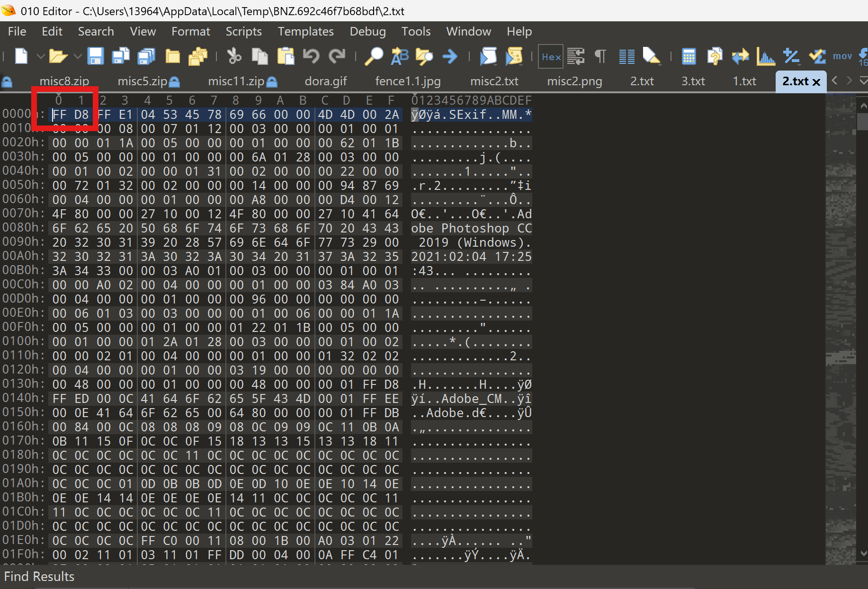
Task: Open the Tools menu
Action: click(416, 31)
